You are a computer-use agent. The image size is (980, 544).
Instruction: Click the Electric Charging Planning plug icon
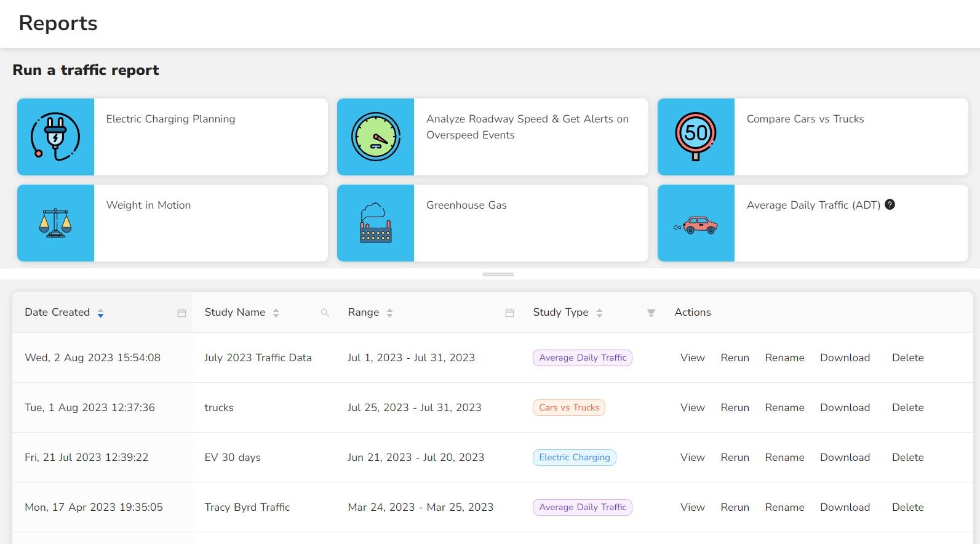coord(55,137)
